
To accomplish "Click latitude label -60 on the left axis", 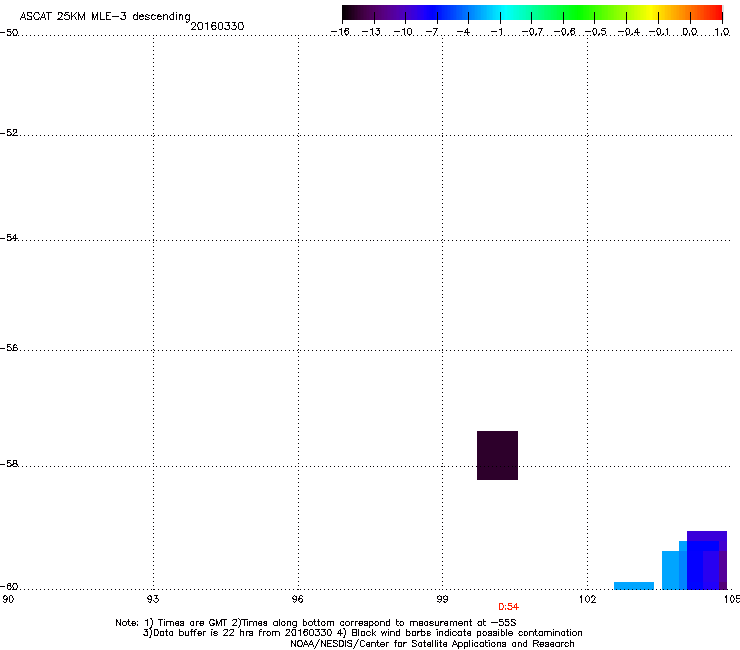I will (9, 587).
